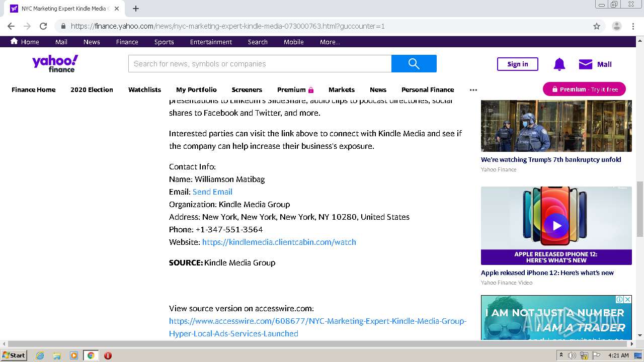Click in the news search input field
Image resolution: width=644 pixels, height=362 pixels.
point(260,63)
